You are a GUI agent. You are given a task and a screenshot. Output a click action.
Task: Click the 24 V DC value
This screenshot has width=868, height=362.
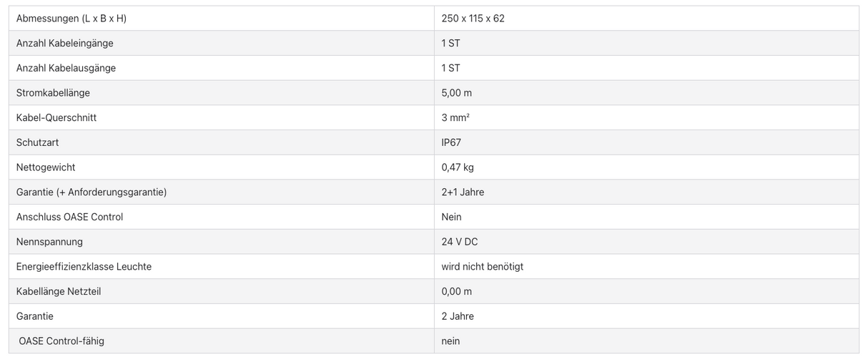pyautogui.click(x=459, y=242)
